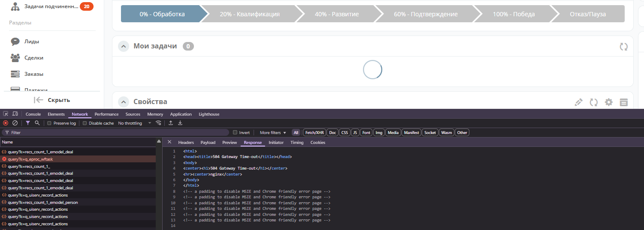Toggle the device toolbar icon
The height and width of the screenshot is (230, 644).
click(x=15, y=114)
